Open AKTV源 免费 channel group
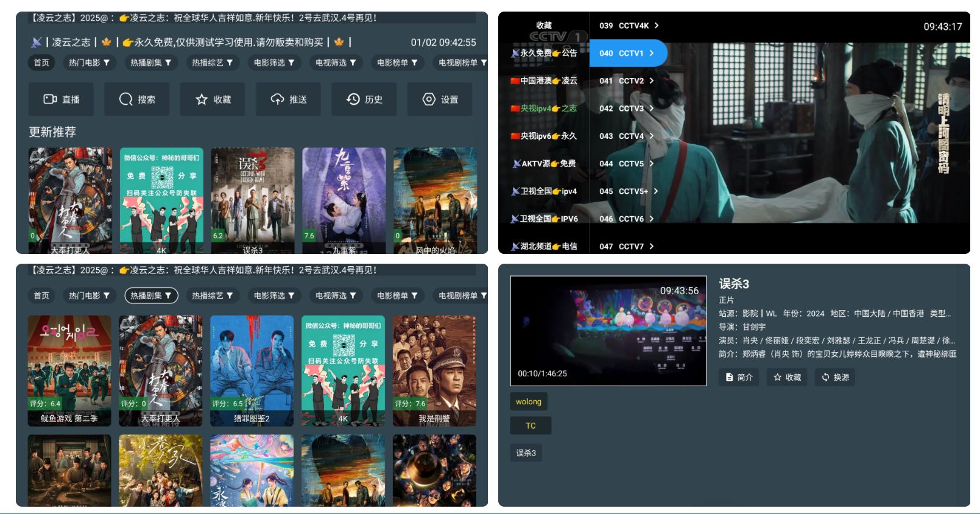The height and width of the screenshot is (514, 980). (544, 163)
